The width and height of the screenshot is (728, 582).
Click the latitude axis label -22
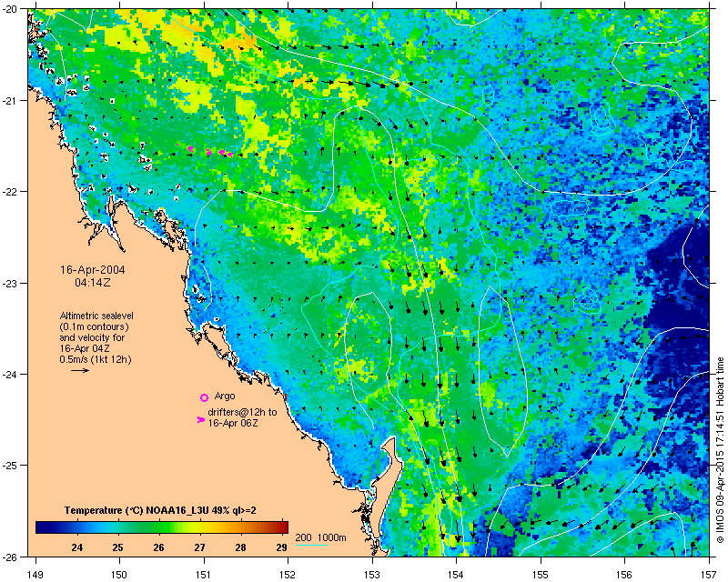10,192
